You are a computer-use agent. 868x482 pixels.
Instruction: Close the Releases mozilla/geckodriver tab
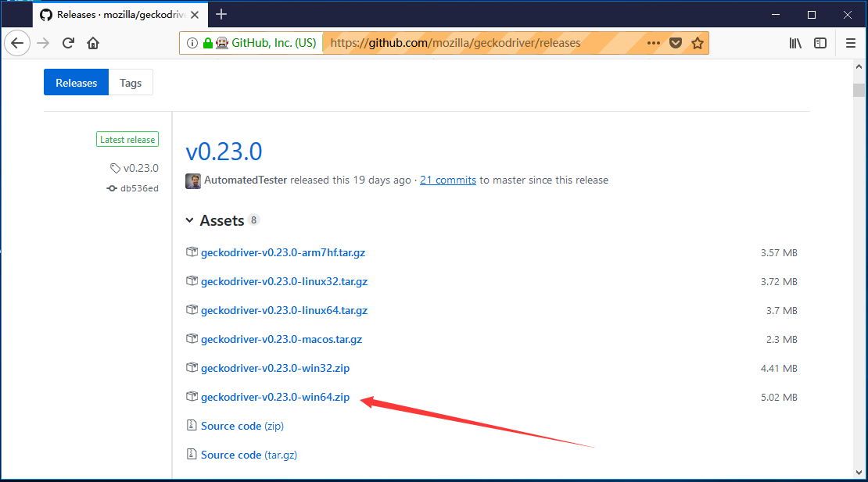195,15
